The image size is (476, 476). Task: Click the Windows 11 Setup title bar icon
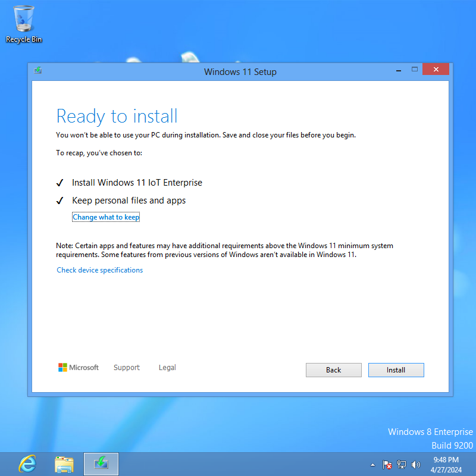pyautogui.click(x=38, y=71)
